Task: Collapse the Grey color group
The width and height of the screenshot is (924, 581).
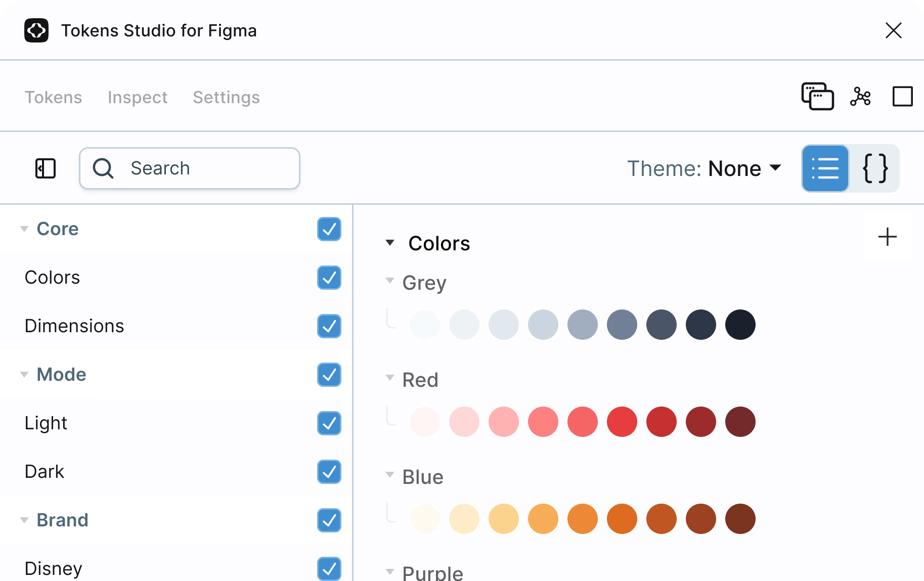Action: [x=390, y=281]
